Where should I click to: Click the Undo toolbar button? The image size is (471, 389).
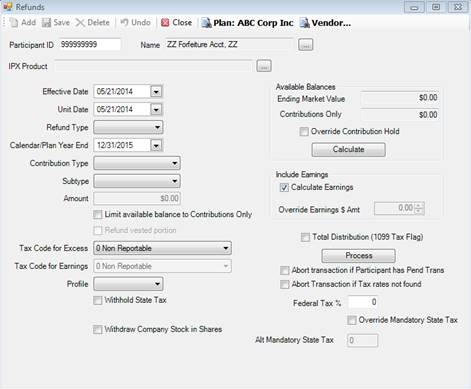136,23
